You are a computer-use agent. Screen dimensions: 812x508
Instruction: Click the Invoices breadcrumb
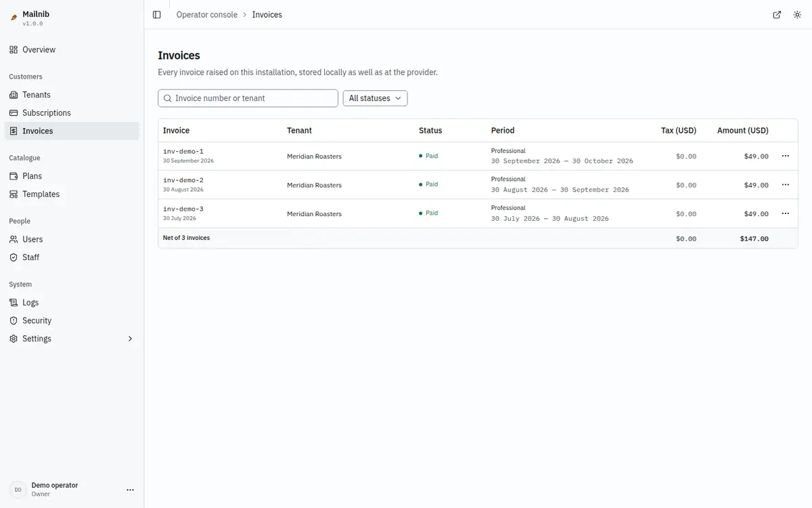click(267, 15)
